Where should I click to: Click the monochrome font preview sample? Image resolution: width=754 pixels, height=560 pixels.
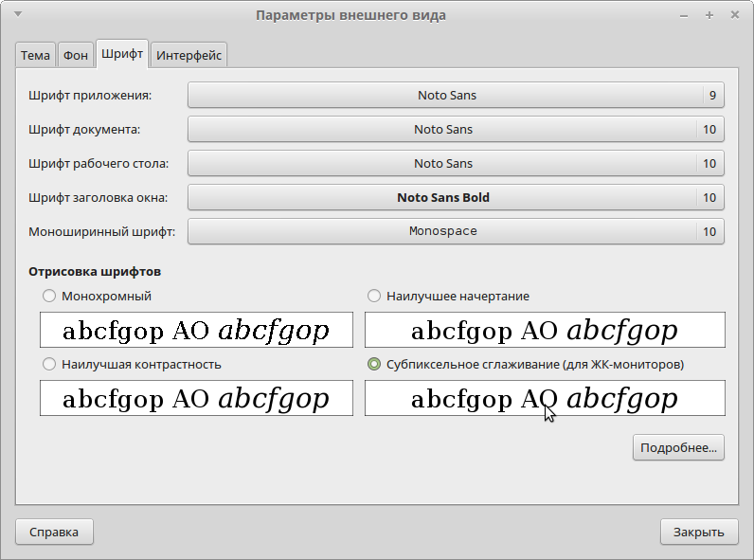pyautogui.click(x=196, y=331)
